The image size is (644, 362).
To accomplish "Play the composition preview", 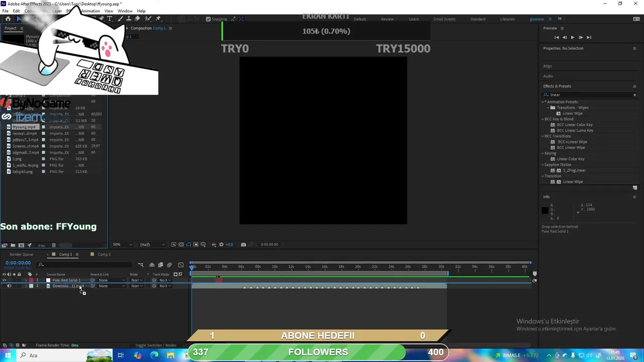I will (573, 37).
